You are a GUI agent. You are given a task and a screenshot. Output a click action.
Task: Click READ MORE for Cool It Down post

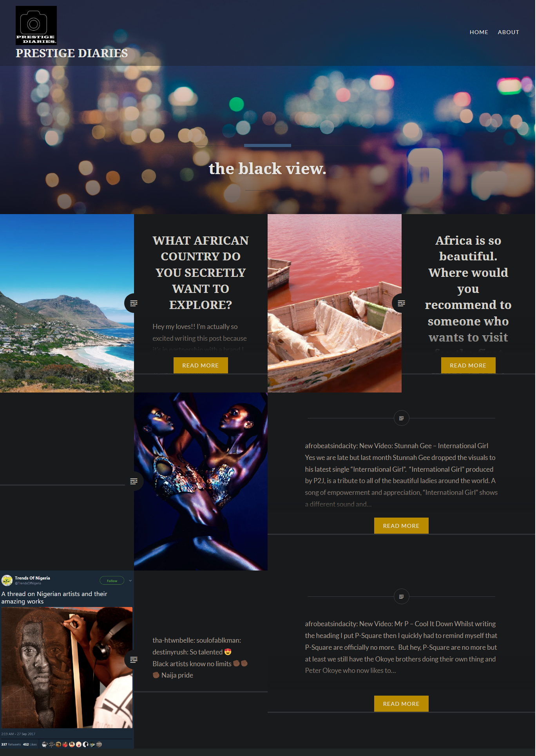(401, 704)
